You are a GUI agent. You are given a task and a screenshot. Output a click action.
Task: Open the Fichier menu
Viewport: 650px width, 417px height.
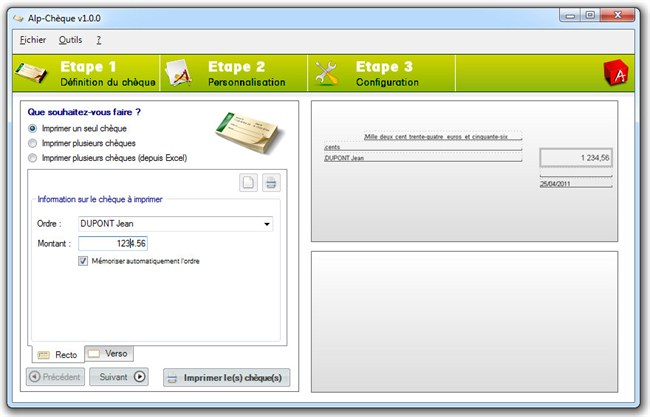coord(33,40)
